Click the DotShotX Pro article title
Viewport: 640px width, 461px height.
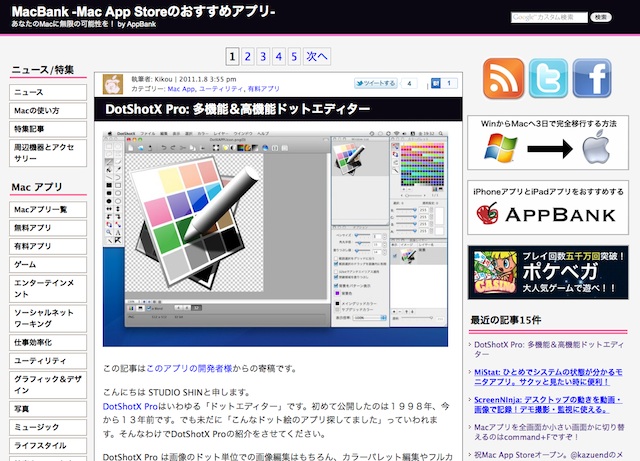click(238, 109)
